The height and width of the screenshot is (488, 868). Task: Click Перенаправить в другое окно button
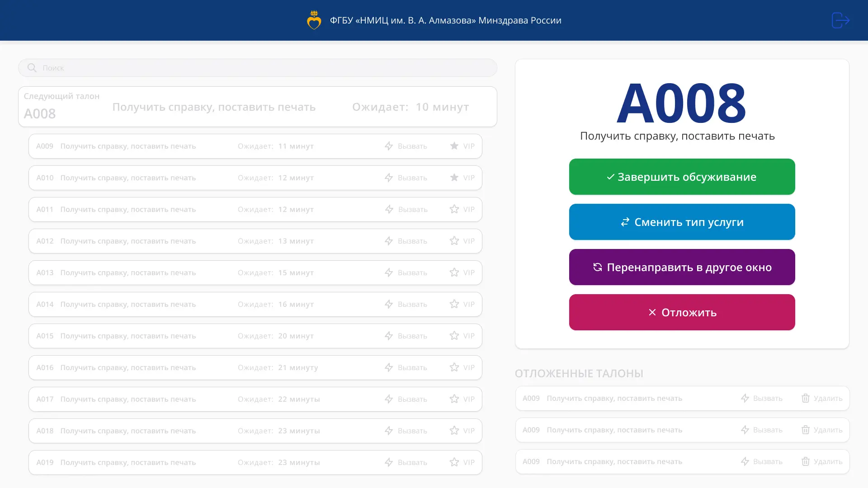point(682,267)
